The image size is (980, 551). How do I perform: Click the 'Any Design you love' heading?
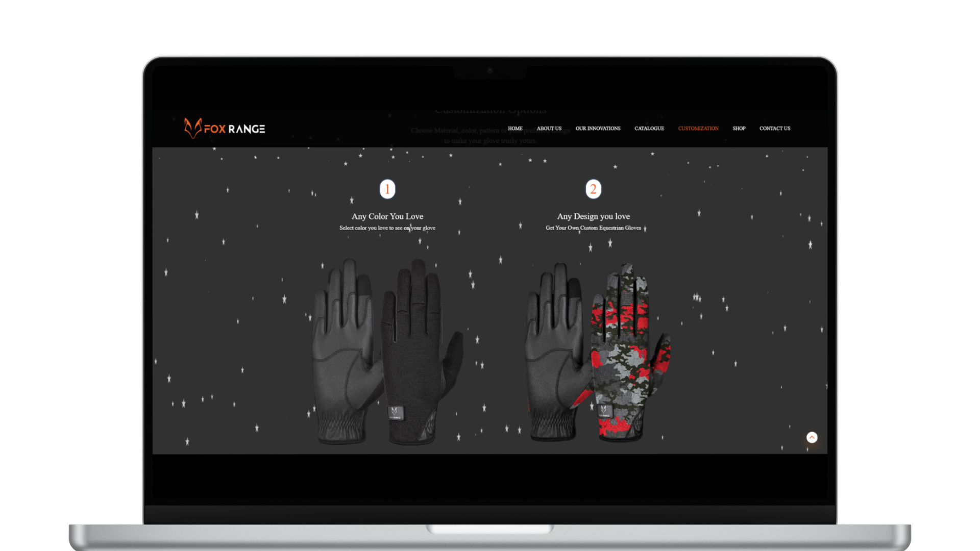(x=593, y=216)
